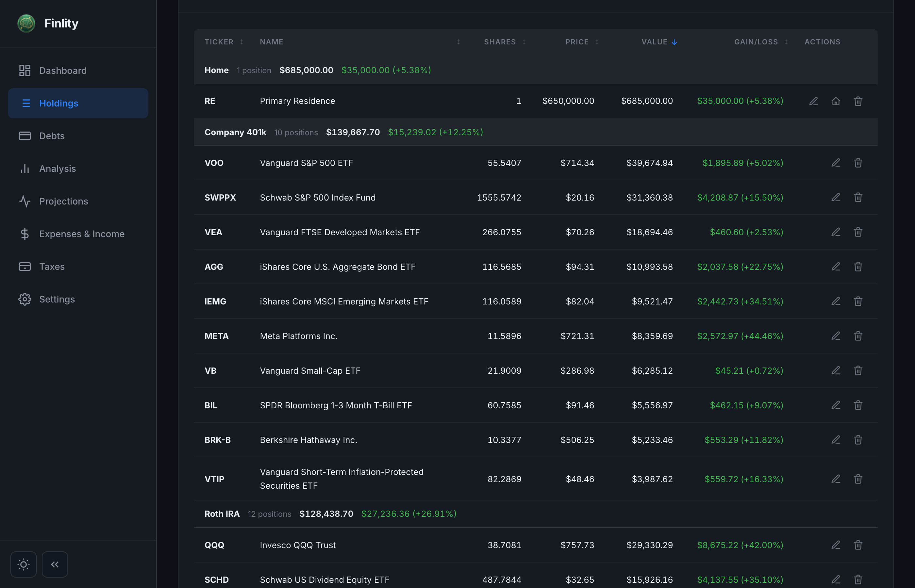The image size is (915, 588).
Task: Sort table by Value column
Action: tap(659, 42)
